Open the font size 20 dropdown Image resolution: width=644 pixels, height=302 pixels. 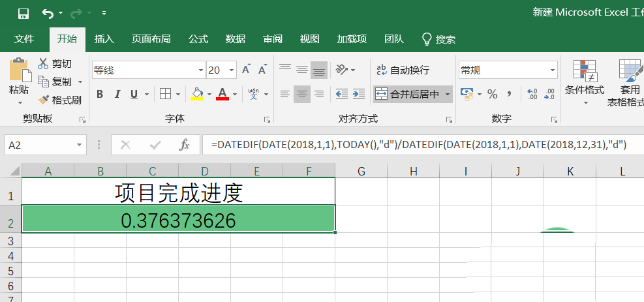tap(232, 70)
